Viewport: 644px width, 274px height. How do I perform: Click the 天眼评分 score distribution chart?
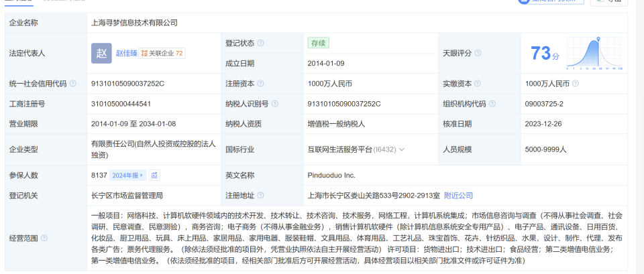[595, 54]
